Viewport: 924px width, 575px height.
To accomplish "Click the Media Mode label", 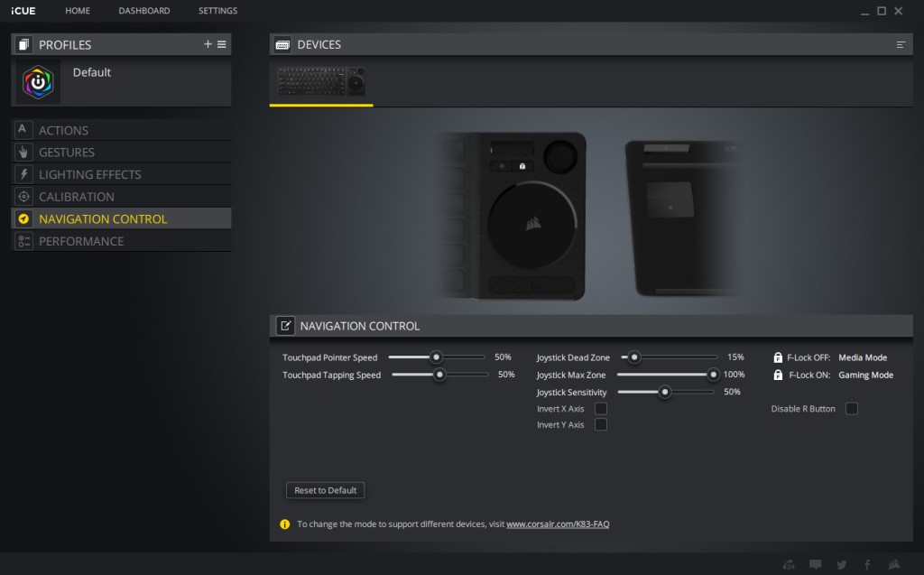I will (x=863, y=357).
